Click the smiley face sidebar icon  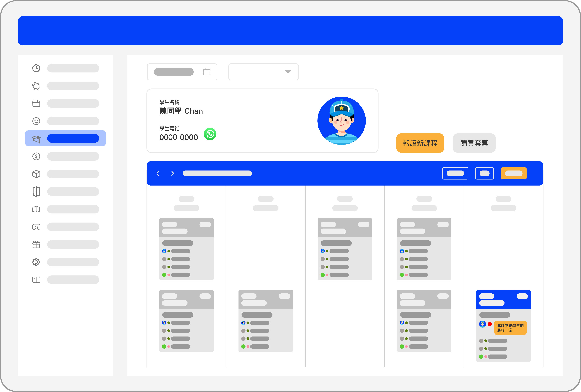[36, 121]
